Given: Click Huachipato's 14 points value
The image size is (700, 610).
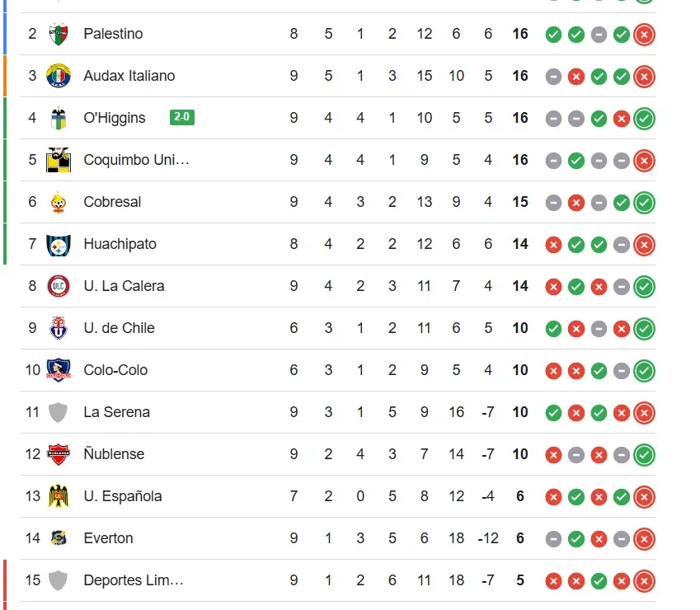Looking at the screenshot, I should [x=519, y=244].
